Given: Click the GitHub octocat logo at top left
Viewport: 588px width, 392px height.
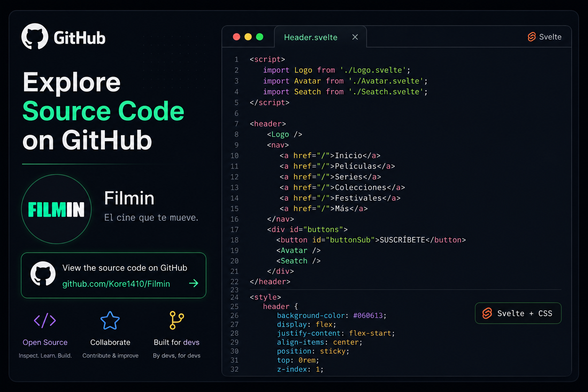Looking at the screenshot, I should (x=35, y=37).
